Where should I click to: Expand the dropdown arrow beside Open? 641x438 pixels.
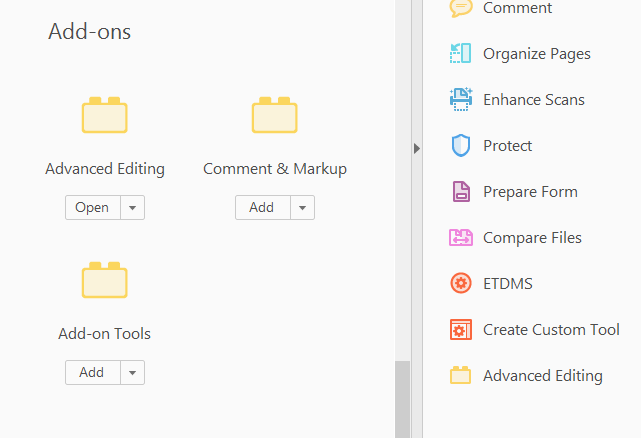pos(133,208)
